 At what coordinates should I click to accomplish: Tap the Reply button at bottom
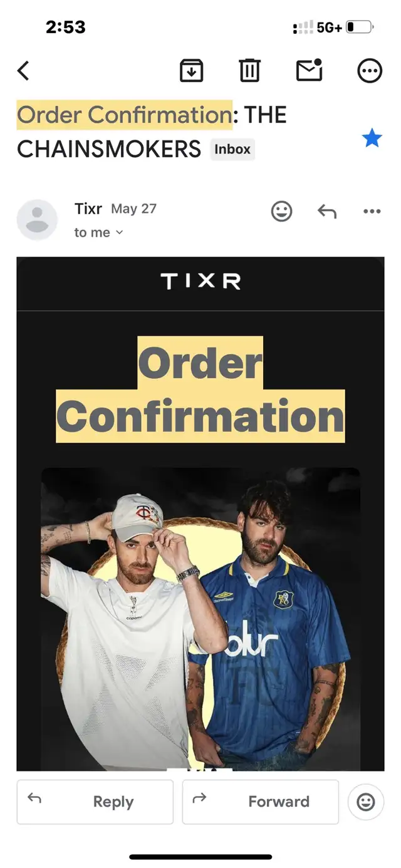(95, 802)
